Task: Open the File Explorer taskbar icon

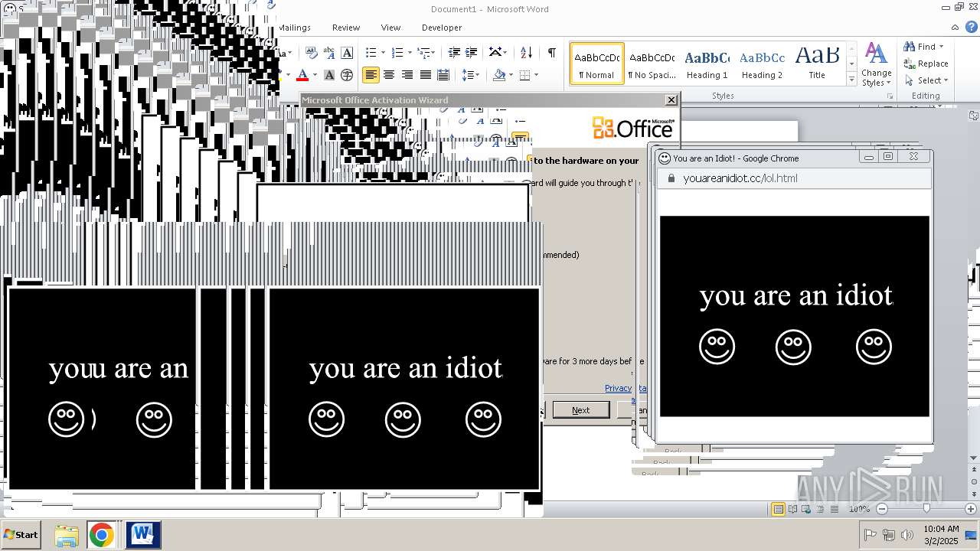Action: point(67,535)
